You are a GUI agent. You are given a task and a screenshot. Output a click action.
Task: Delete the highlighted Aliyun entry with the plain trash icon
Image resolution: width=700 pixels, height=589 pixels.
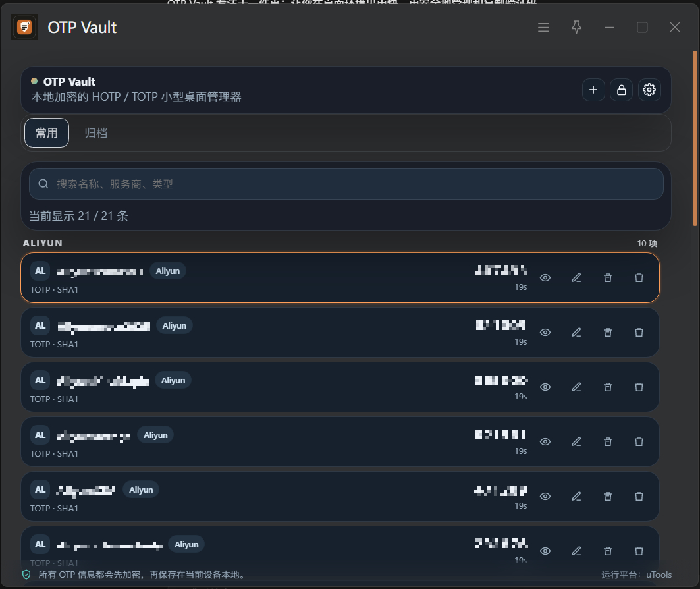(x=639, y=278)
